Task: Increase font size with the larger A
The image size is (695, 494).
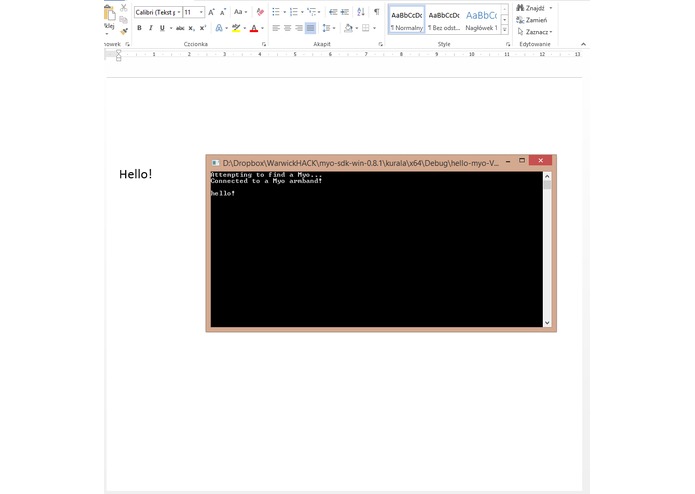Action: pos(211,12)
